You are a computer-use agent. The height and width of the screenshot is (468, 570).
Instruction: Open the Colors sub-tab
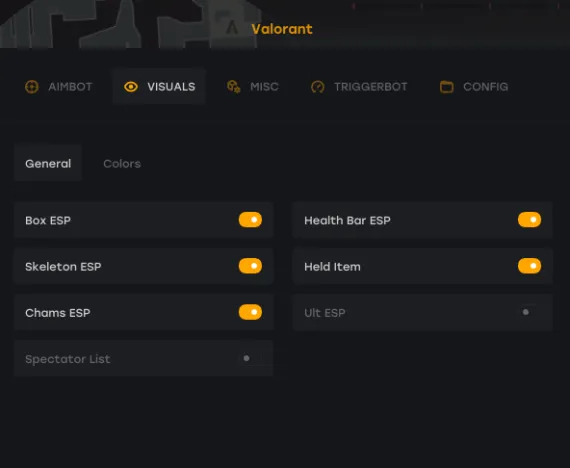pyautogui.click(x=122, y=164)
